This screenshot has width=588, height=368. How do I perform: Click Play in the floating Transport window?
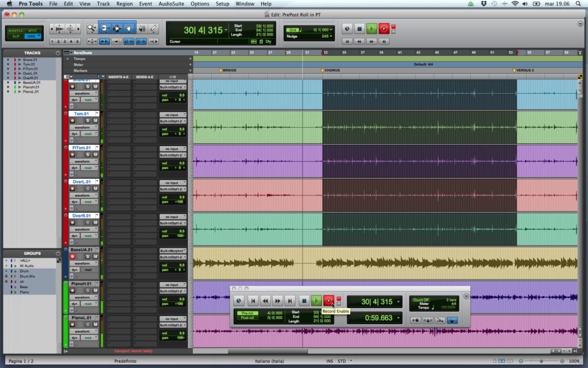pos(316,301)
